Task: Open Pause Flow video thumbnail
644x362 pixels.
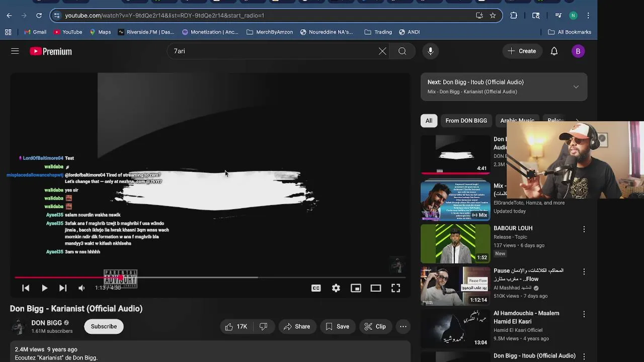Action: point(455,286)
